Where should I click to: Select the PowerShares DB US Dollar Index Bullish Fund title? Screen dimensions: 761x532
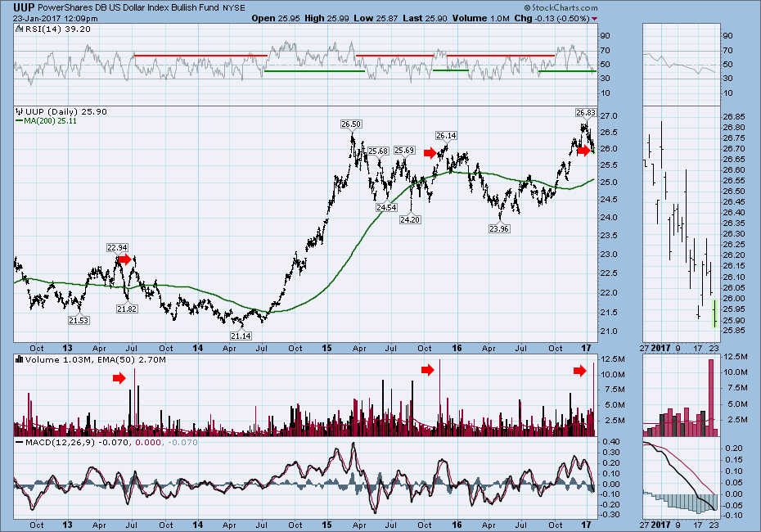(x=128, y=7)
